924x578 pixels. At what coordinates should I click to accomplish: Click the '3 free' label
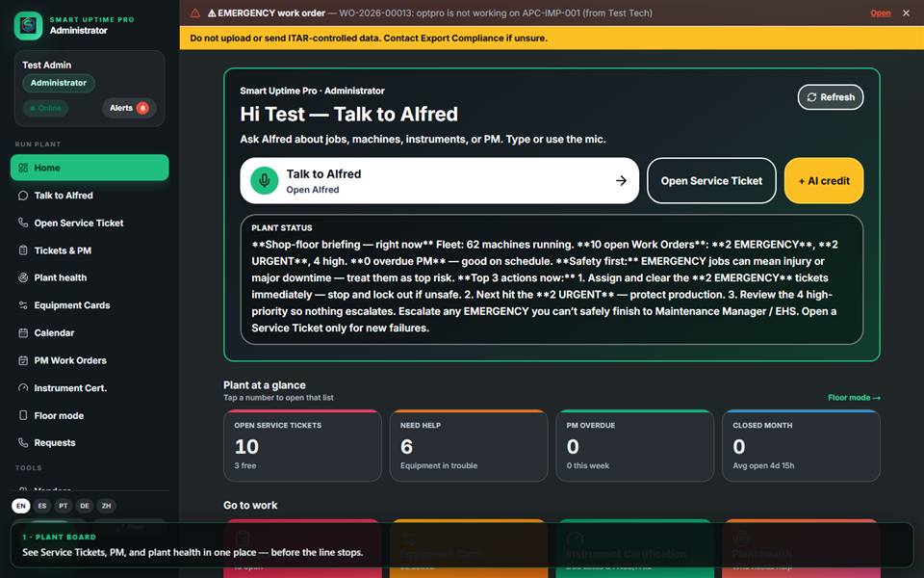point(245,465)
